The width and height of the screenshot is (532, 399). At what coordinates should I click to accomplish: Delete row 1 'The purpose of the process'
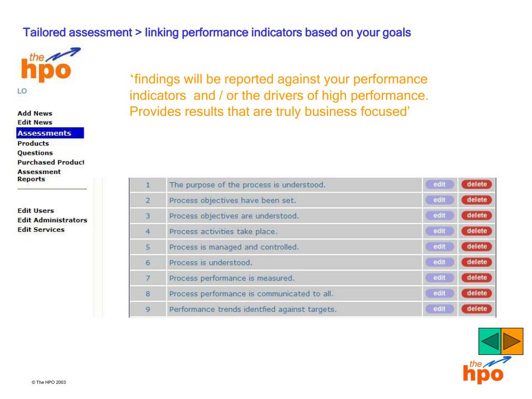point(476,184)
